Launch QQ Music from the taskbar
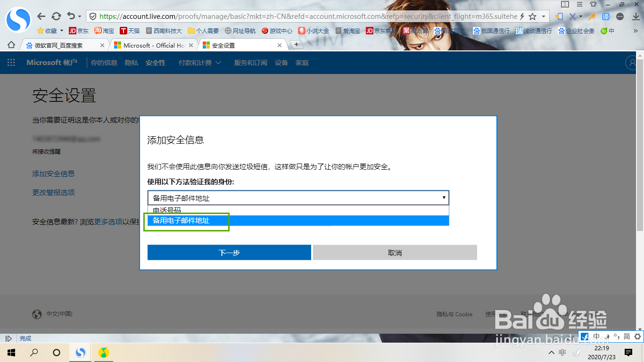This screenshot has height=362, width=644. coord(104,353)
